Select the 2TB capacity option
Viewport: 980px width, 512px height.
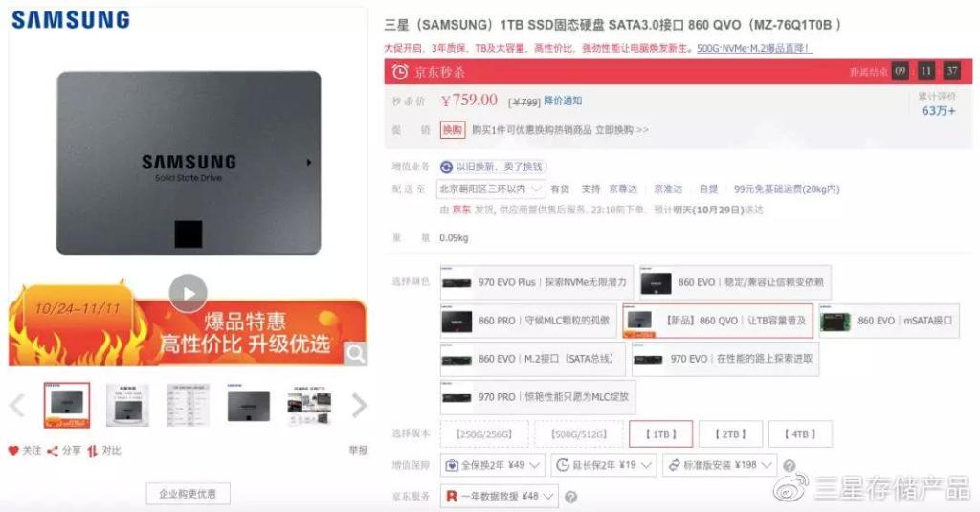[x=730, y=434]
